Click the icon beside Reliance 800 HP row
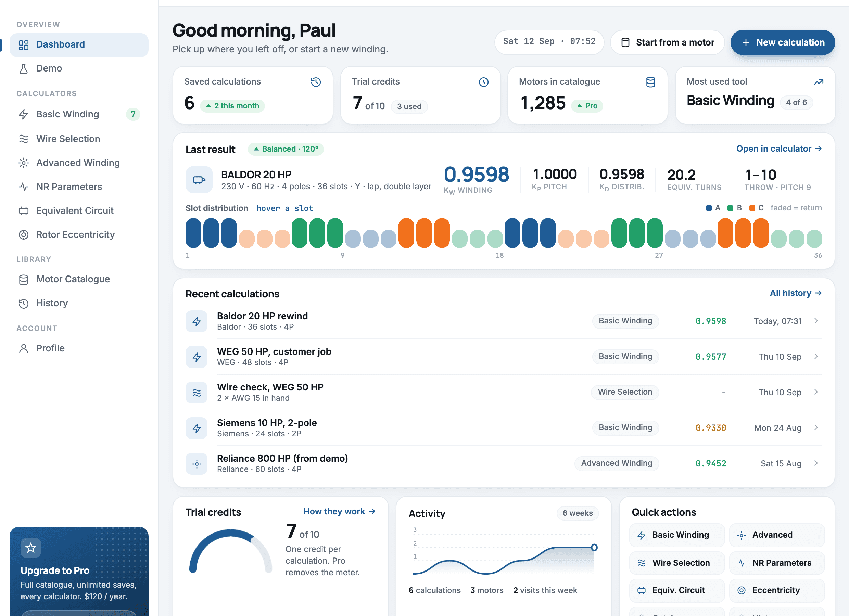 [197, 464]
